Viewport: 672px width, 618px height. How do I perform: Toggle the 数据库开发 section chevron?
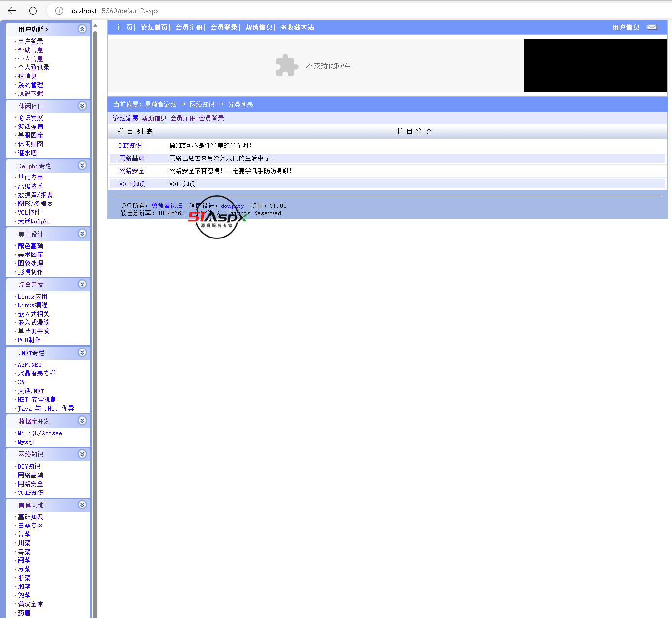82,421
